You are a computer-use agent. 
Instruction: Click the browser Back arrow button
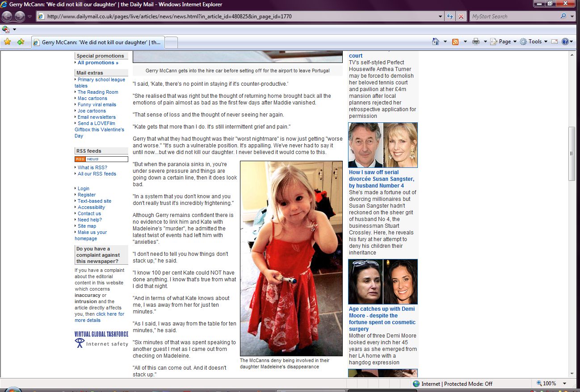[x=7, y=17]
